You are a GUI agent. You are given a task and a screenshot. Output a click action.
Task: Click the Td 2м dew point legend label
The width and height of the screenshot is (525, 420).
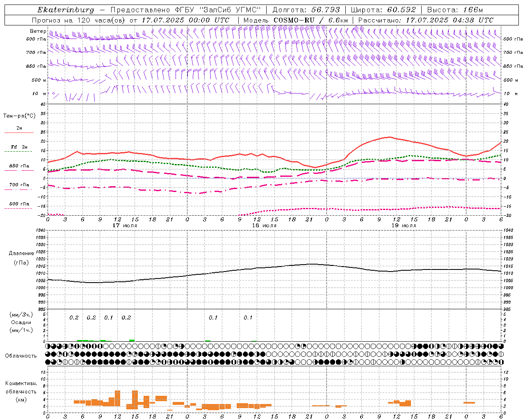[19, 147]
